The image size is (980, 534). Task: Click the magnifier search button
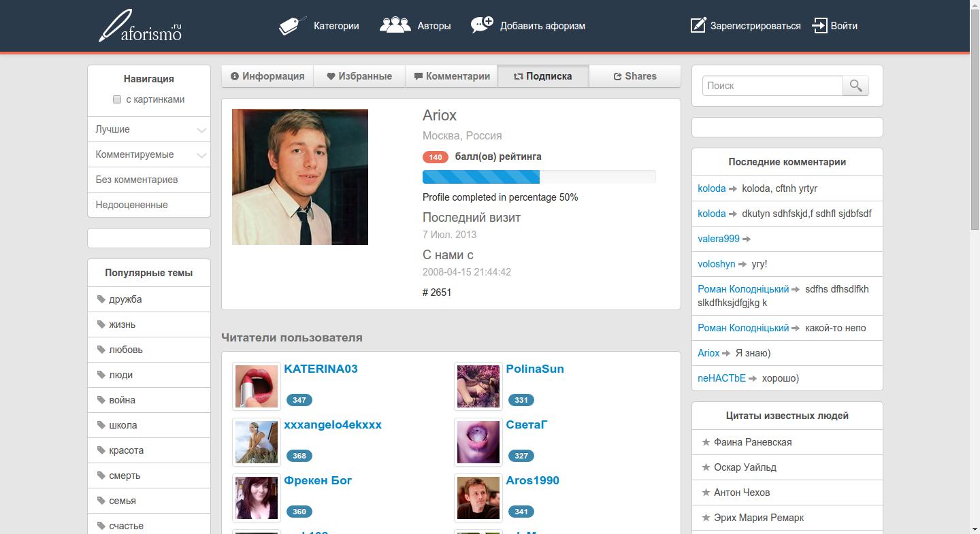point(855,86)
